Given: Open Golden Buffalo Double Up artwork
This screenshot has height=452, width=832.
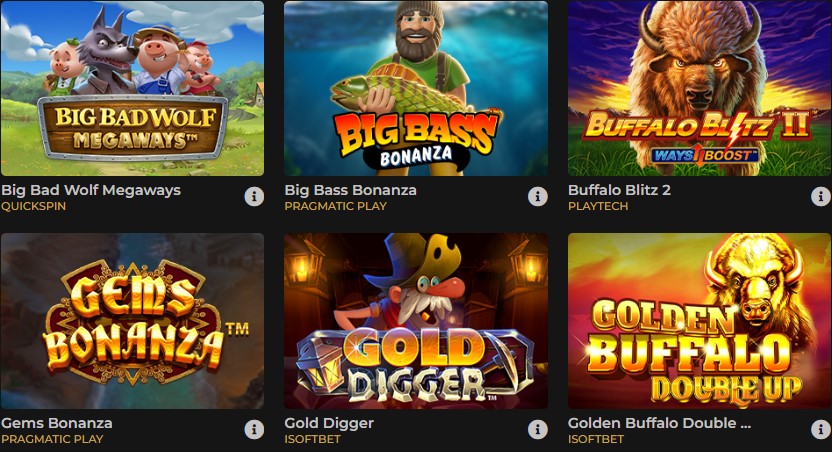Looking at the screenshot, I should pyautogui.click(x=699, y=321).
